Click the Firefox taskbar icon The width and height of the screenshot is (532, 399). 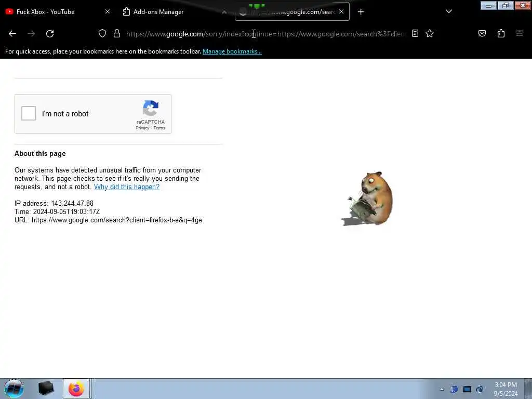pos(76,389)
